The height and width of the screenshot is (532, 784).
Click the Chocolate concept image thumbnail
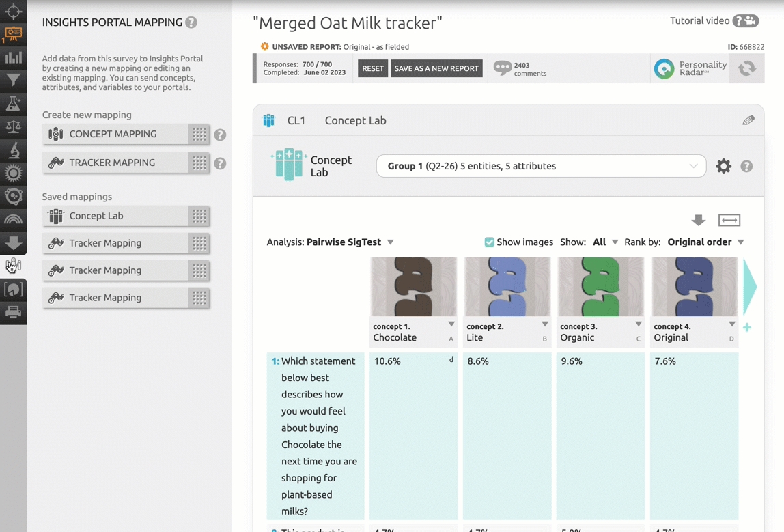coord(413,286)
